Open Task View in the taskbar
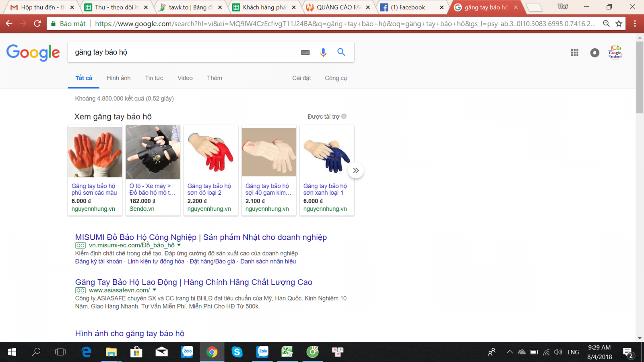 [x=60, y=352]
